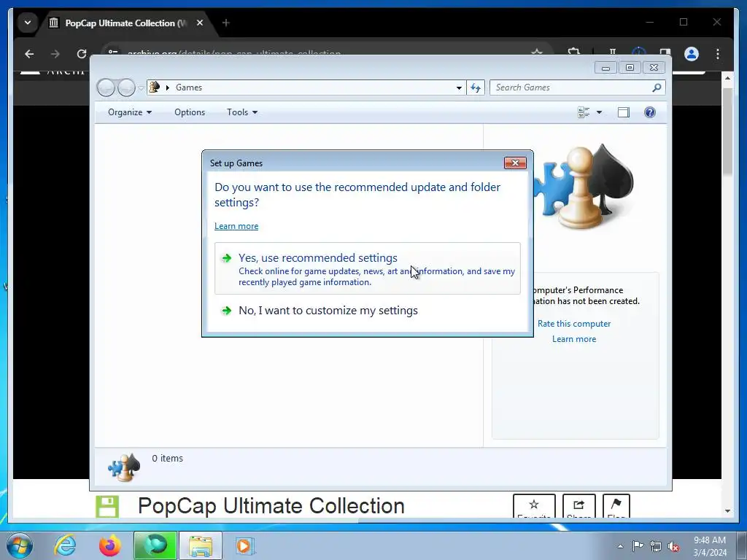Open the Chrome profile avatar
This screenshot has height=560, width=747.
pyautogui.click(x=692, y=54)
